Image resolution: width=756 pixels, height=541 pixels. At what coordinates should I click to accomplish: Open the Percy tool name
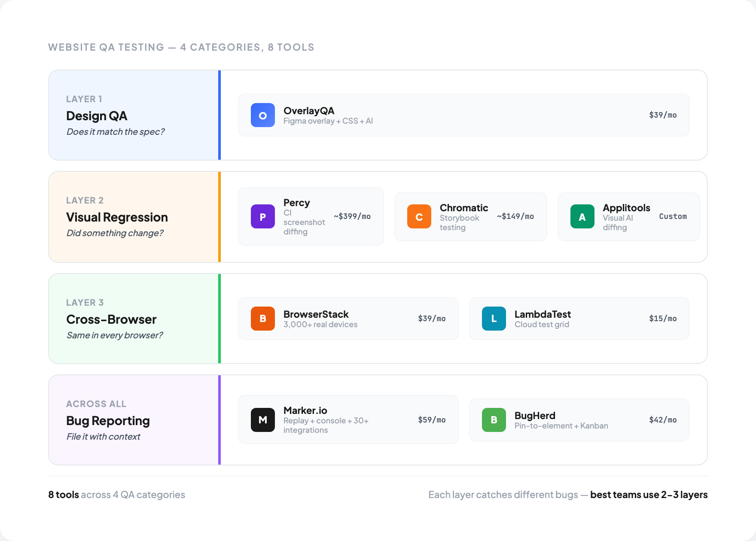[297, 203]
